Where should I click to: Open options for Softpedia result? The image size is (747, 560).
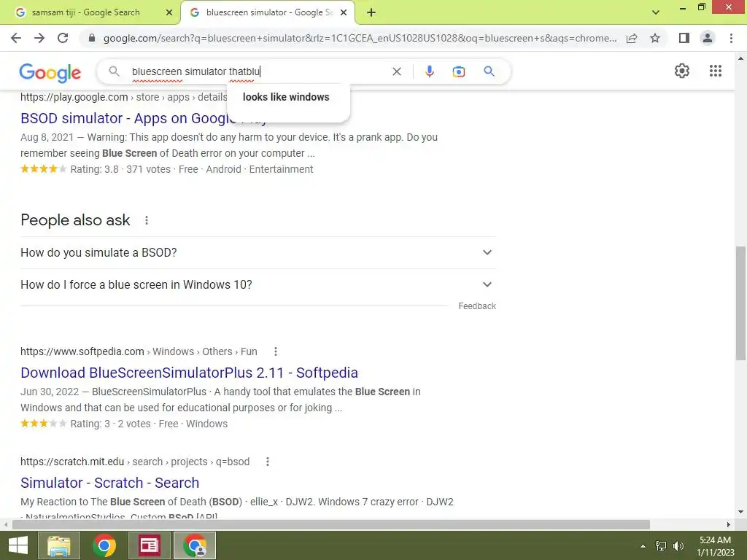tap(275, 351)
